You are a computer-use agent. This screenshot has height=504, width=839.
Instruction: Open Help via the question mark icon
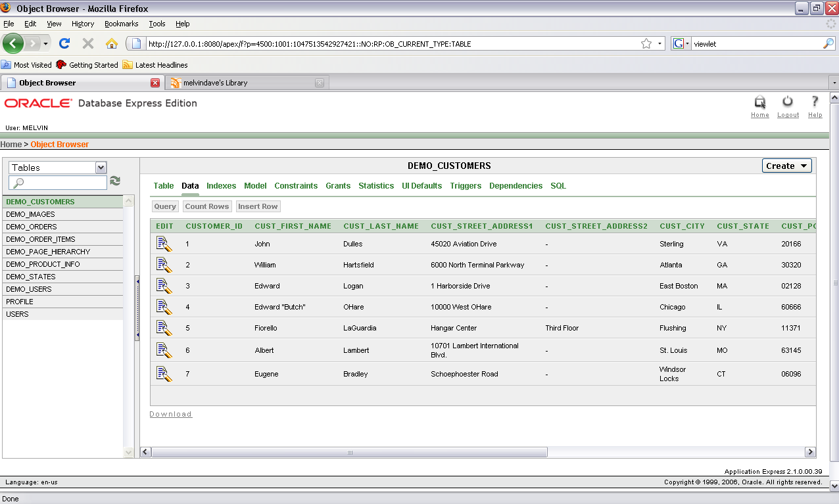(815, 102)
